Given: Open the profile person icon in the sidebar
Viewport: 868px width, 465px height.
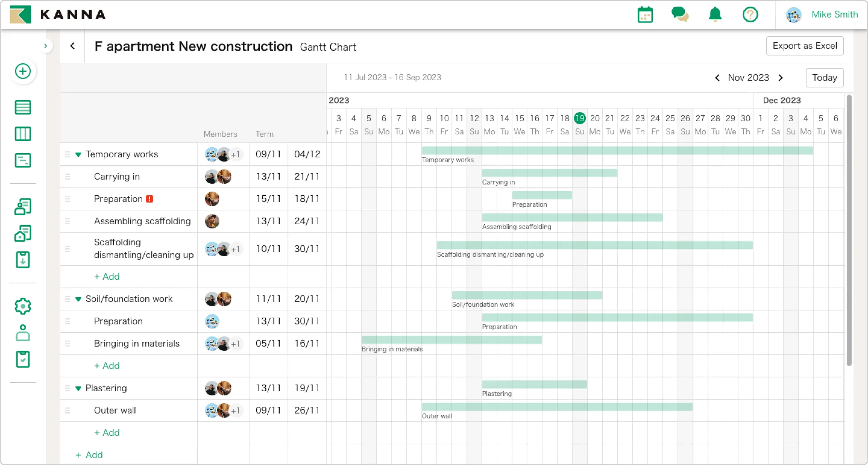Looking at the screenshot, I should click(23, 333).
